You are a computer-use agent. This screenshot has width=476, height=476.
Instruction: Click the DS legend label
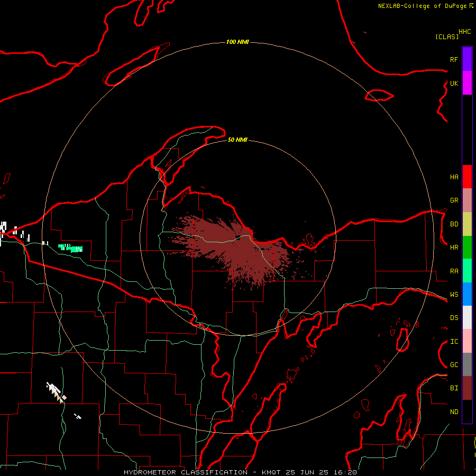pos(454,318)
